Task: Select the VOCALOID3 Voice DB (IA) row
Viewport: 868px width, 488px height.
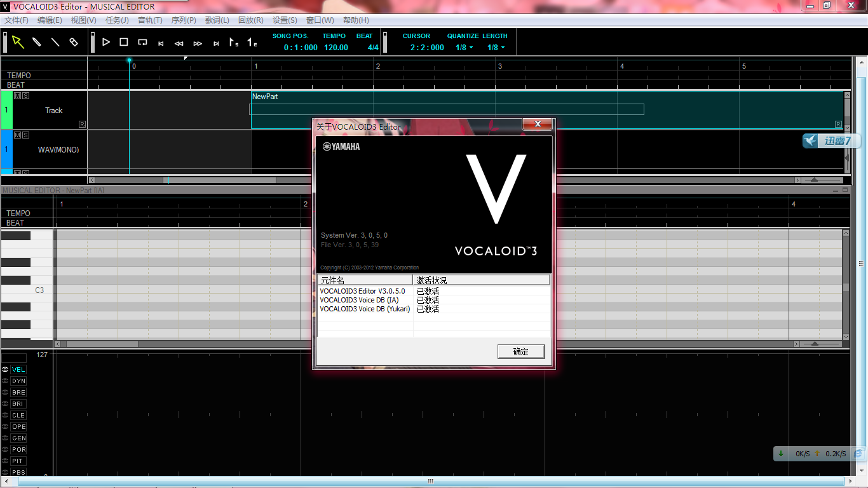Action: click(x=434, y=300)
